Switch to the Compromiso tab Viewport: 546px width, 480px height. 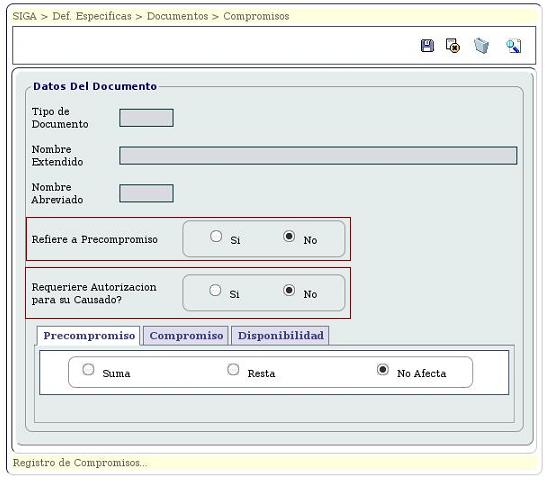[186, 336]
